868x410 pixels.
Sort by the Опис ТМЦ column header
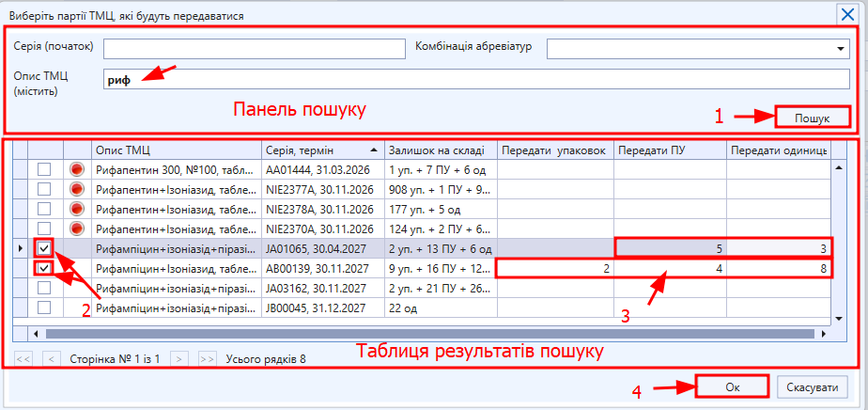click(176, 150)
